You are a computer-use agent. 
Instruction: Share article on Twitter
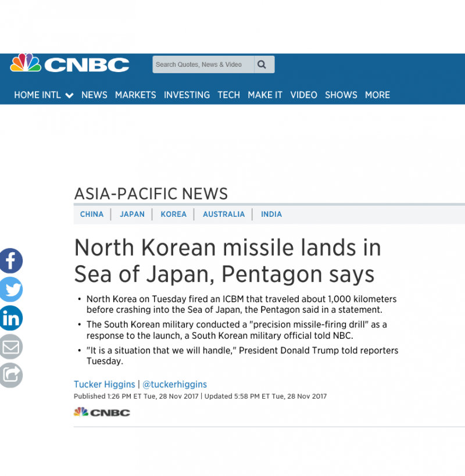coord(10,289)
